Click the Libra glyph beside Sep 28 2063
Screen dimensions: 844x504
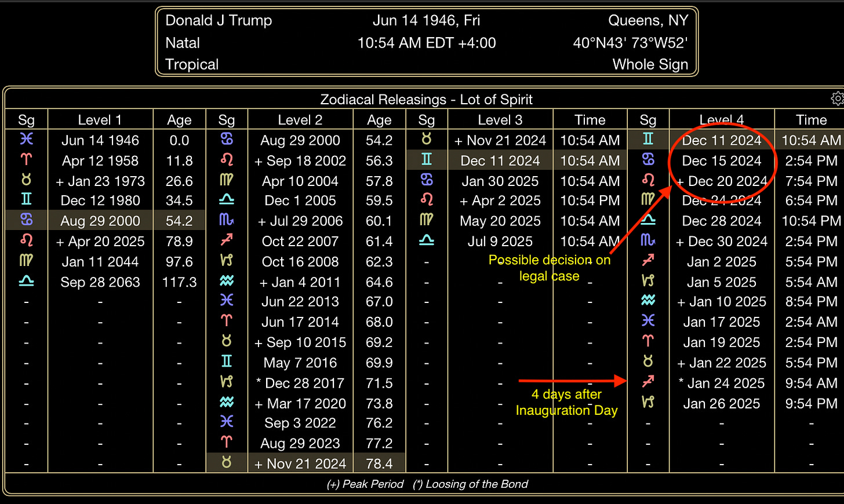26,281
